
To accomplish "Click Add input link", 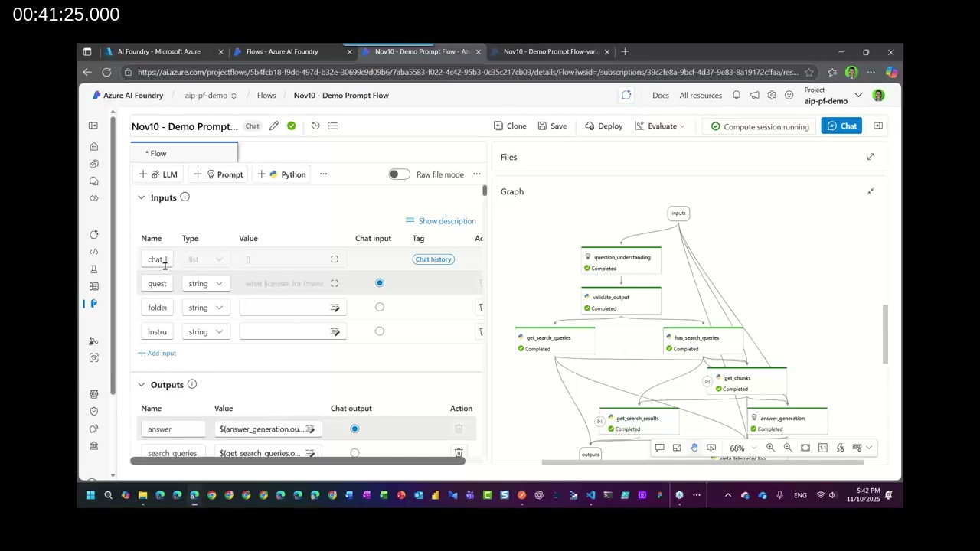I will click(x=157, y=354).
